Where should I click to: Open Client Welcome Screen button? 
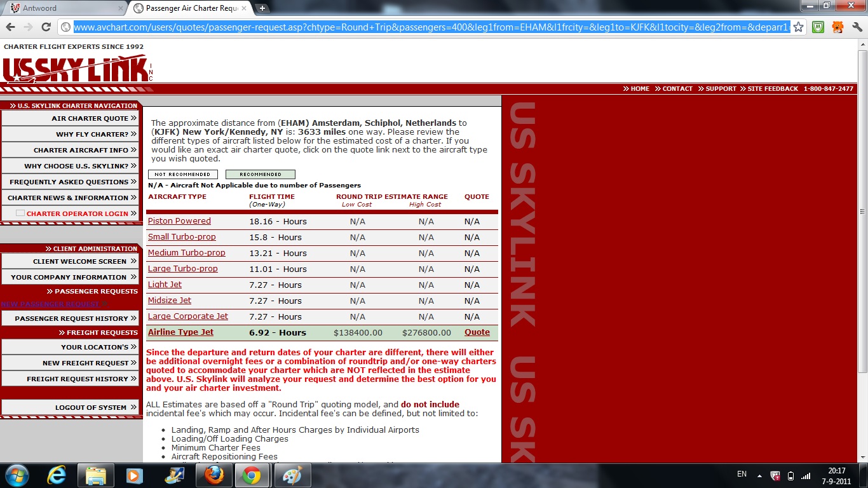click(x=70, y=261)
